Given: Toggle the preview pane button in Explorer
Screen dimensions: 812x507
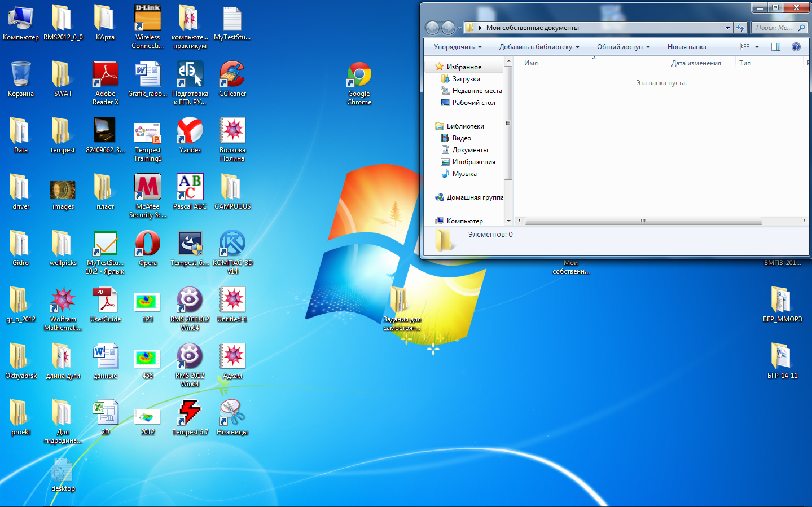Looking at the screenshot, I should point(776,47).
